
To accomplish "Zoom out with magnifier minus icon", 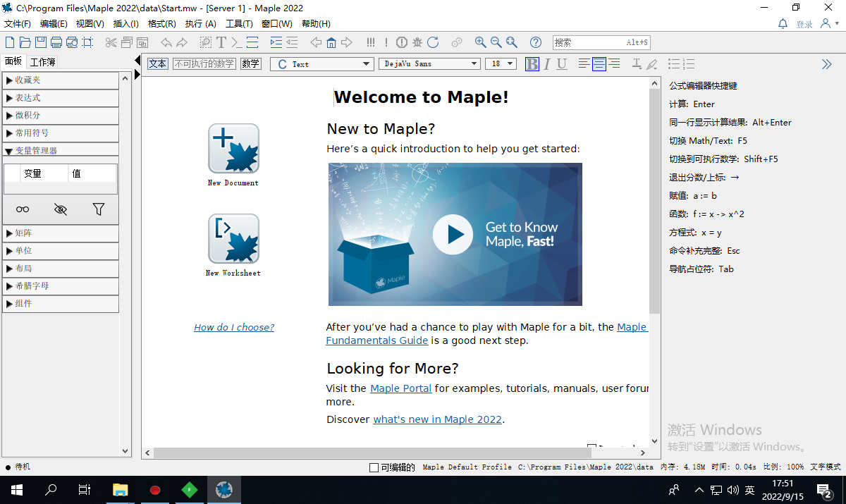I will coord(496,42).
